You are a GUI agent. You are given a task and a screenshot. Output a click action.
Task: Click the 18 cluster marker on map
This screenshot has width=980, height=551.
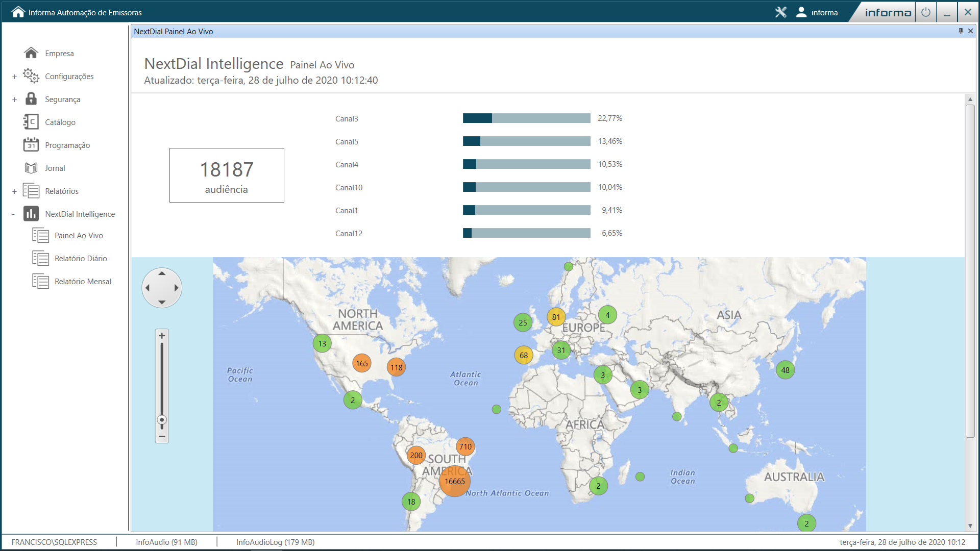tap(411, 502)
